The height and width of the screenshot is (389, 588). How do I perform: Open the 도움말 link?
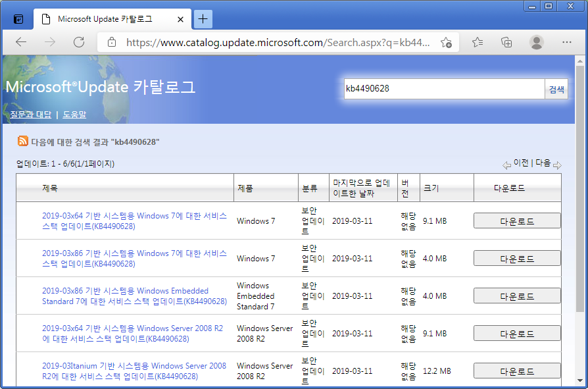[x=74, y=115]
